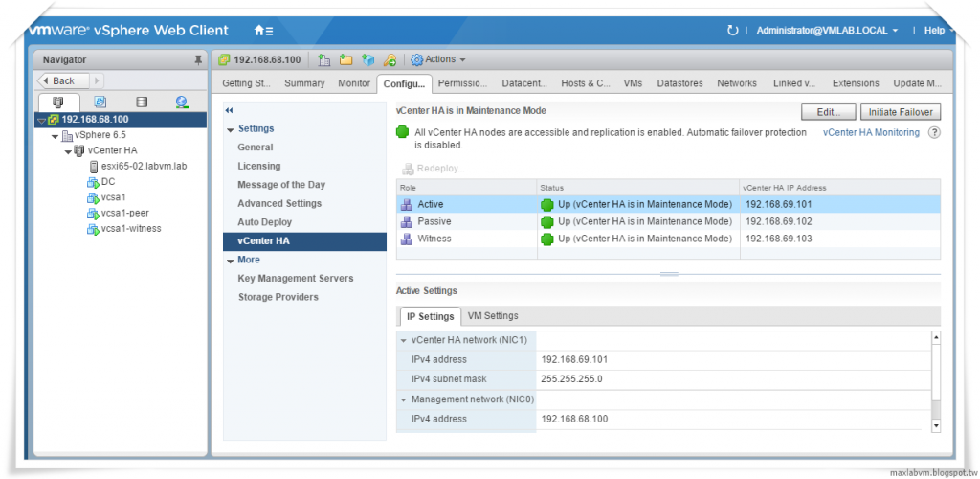Click the Passive node role icon
Screen dimensions: 980x479
[406, 222]
